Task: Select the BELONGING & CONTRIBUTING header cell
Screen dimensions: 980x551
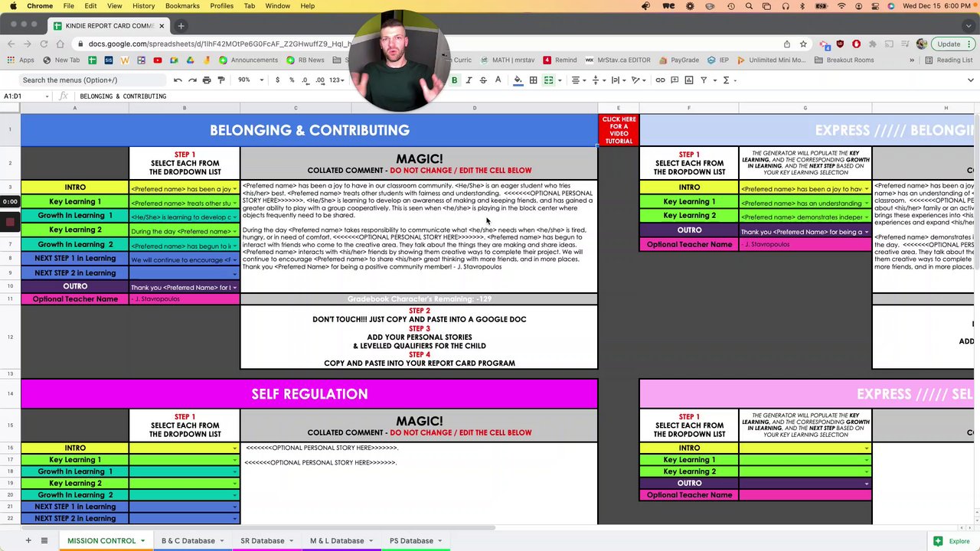Action: [x=309, y=130]
